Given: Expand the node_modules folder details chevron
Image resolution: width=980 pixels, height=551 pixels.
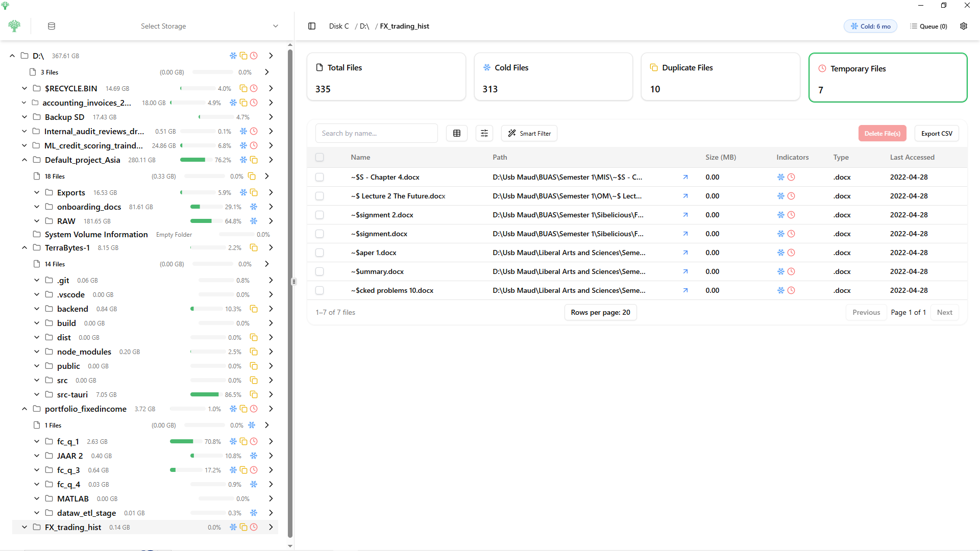Looking at the screenshot, I should pos(271,352).
